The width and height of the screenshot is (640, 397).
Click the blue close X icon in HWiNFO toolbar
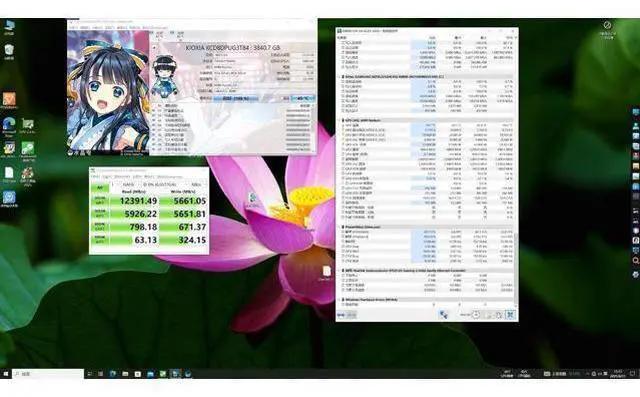510,315
